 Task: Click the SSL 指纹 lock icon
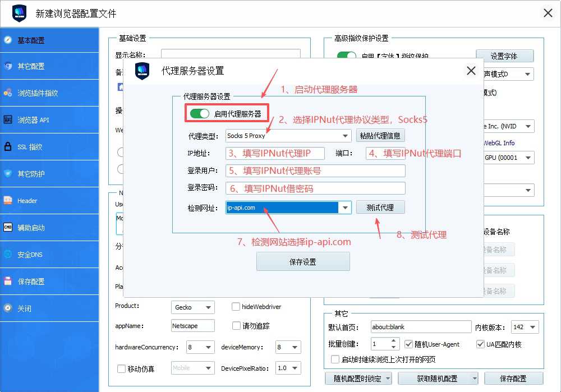(8, 147)
